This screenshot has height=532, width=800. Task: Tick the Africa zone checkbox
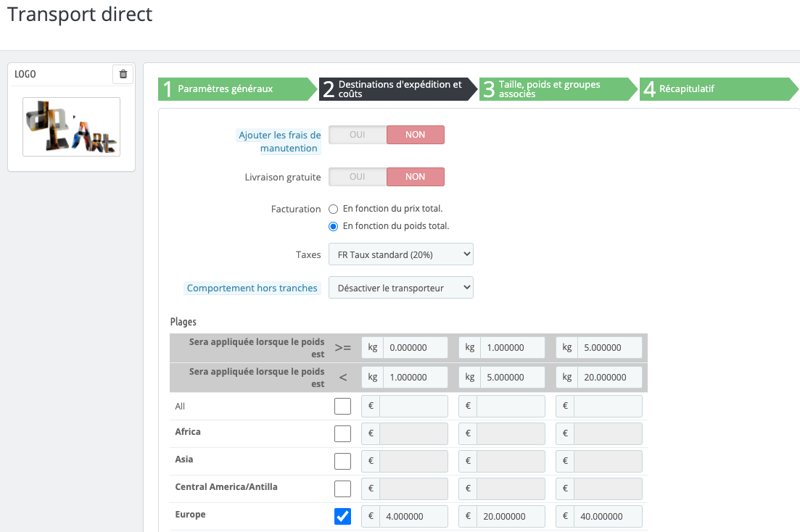(342, 434)
